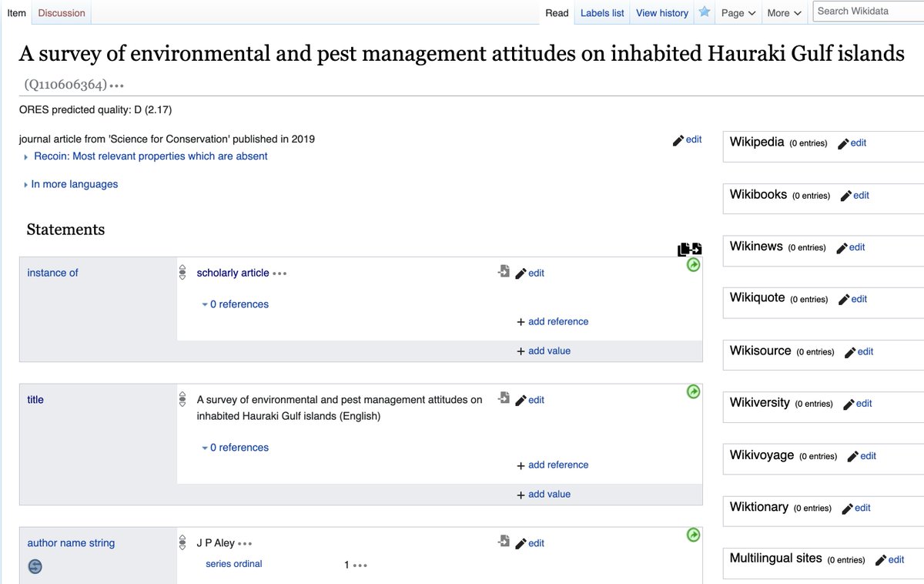
Task: Expand Recoin most relevant absent properties
Action: click(149, 156)
